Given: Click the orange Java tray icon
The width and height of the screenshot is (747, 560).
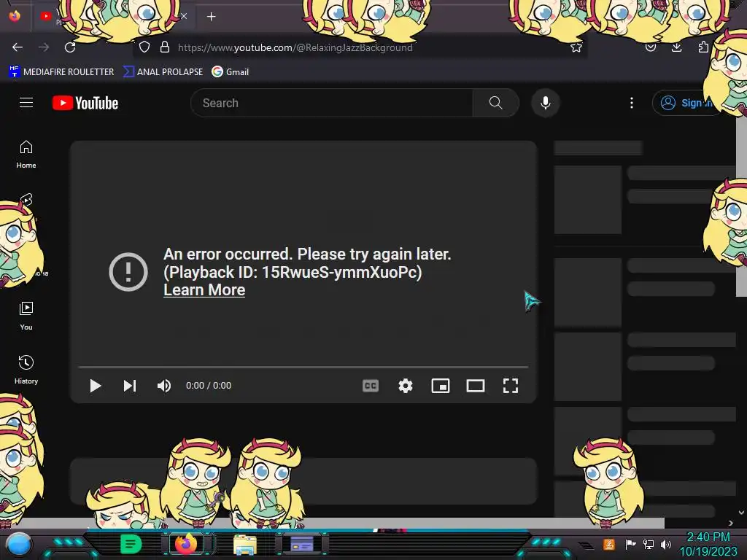Looking at the screenshot, I should (609, 544).
